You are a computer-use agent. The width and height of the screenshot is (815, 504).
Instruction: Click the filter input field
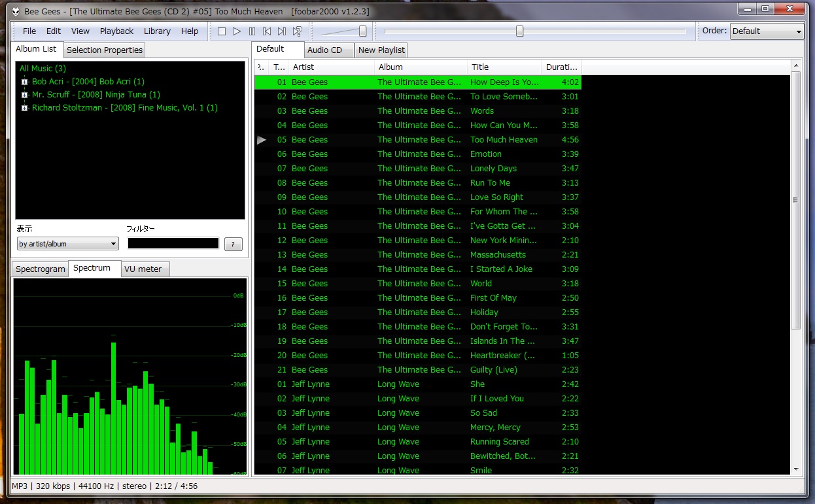pyautogui.click(x=173, y=244)
